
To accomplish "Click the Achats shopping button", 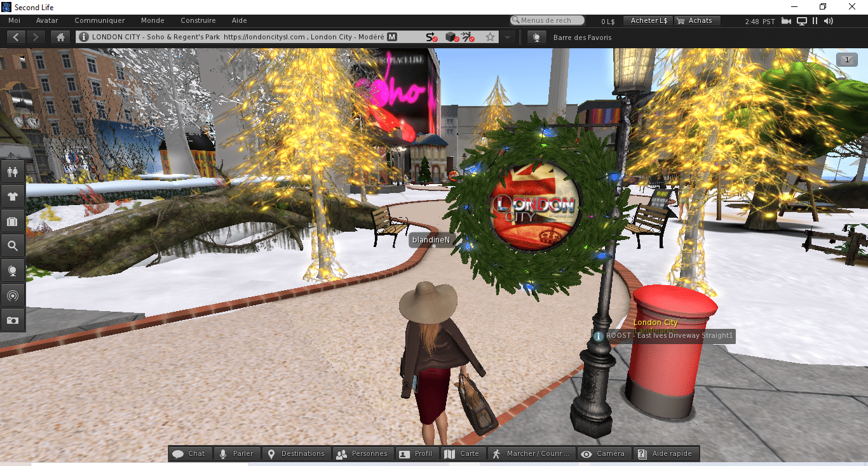I will coord(696,20).
